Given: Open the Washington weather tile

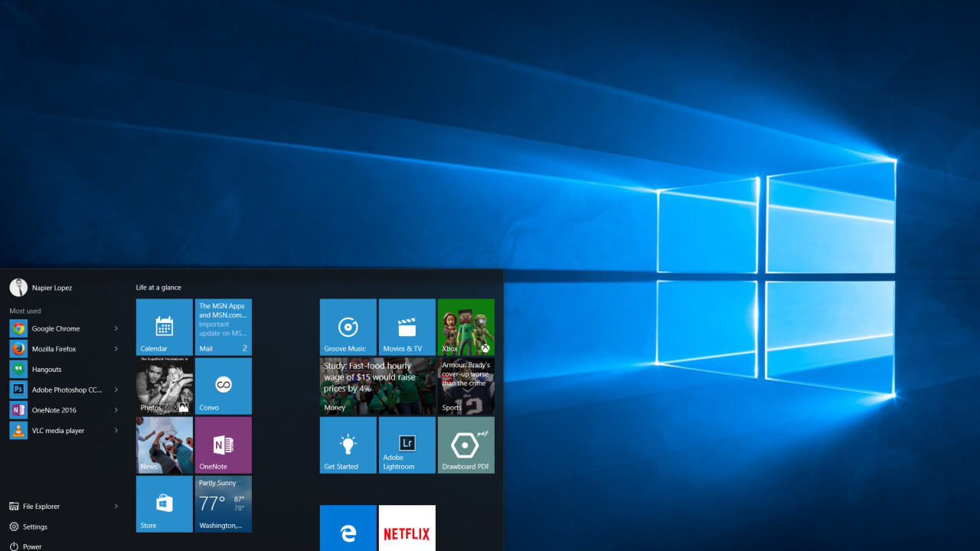Looking at the screenshot, I should pos(223,504).
